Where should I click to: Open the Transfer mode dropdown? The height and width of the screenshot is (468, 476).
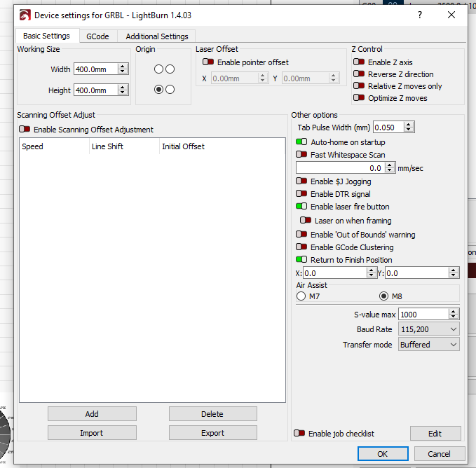coord(428,345)
